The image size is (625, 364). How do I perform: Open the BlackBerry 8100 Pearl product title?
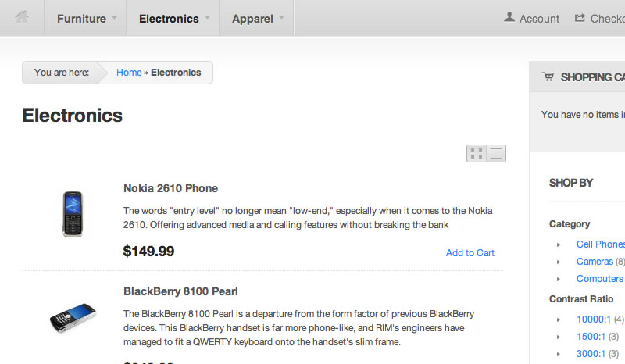tap(180, 291)
